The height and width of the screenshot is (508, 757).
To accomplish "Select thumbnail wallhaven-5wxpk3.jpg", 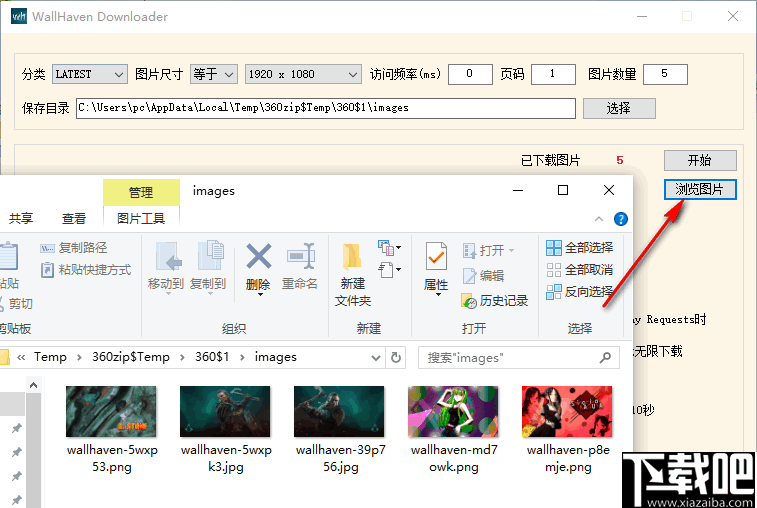I will [225, 411].
